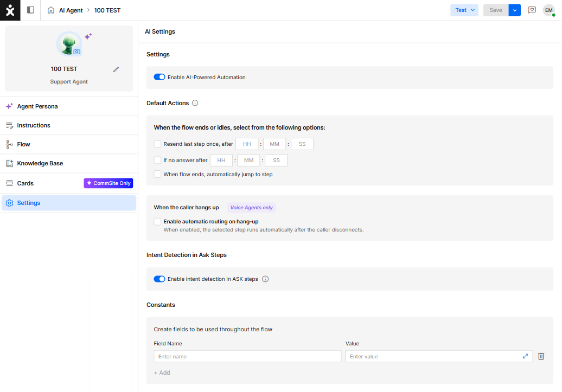Click the Field Name input
562x392 pixels.
247,357
